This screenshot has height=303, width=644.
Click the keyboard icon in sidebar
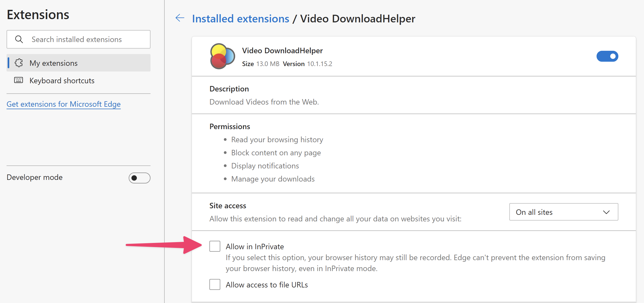(x=19, y=80)
